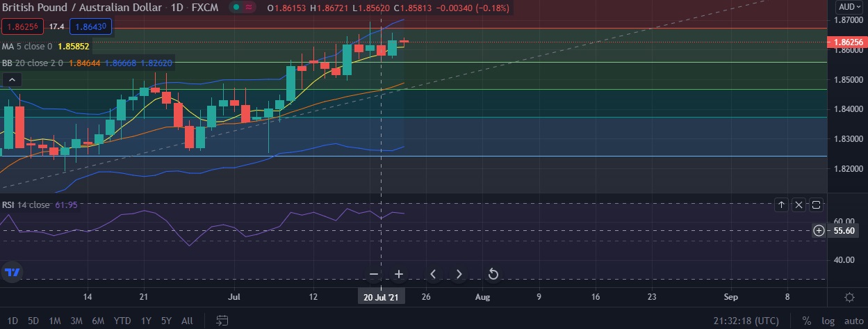
Task: Maximize the RSI pane
Action: tap(816, 204)
